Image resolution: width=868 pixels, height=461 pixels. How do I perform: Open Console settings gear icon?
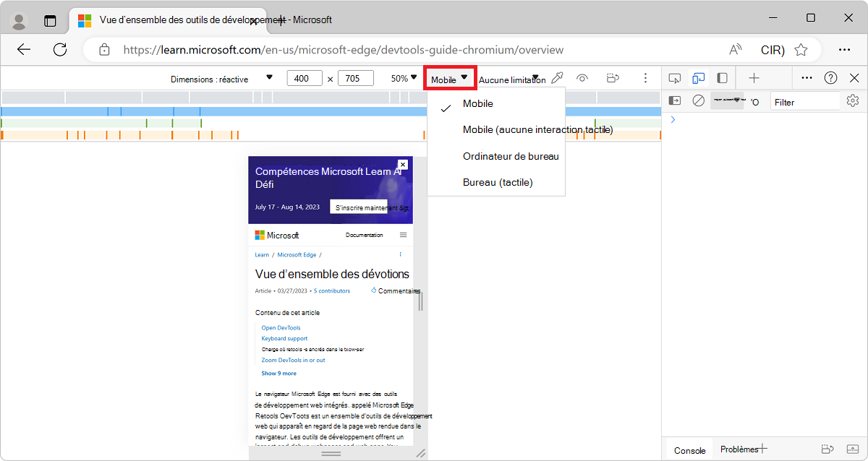[853, 101]
